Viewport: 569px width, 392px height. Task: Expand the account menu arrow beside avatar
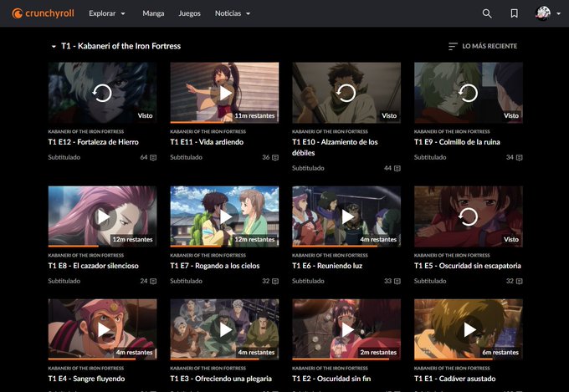click(x=558, y=13)
